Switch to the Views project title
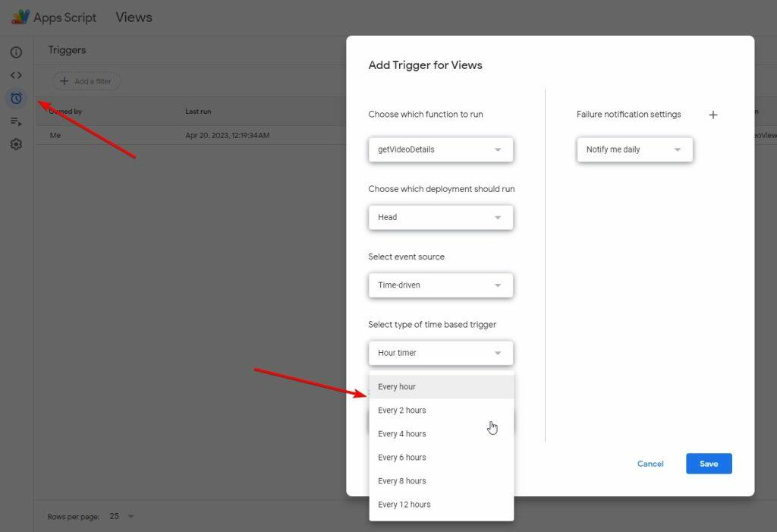 click(134, 16)
